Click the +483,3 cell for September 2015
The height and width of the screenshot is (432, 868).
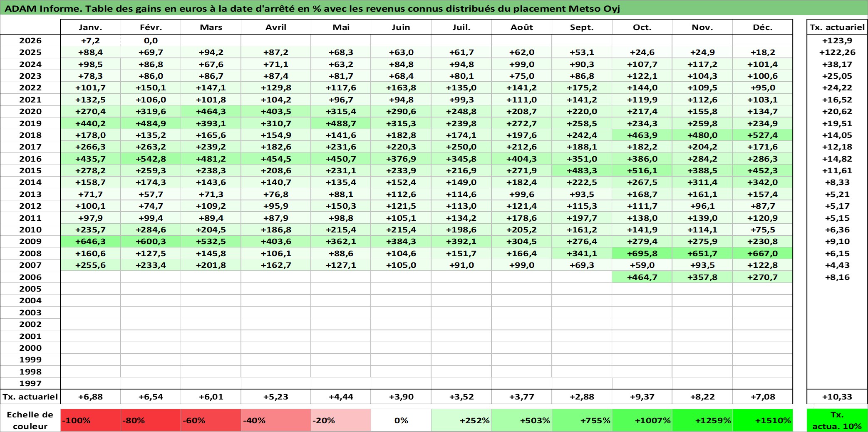(582, 170)
